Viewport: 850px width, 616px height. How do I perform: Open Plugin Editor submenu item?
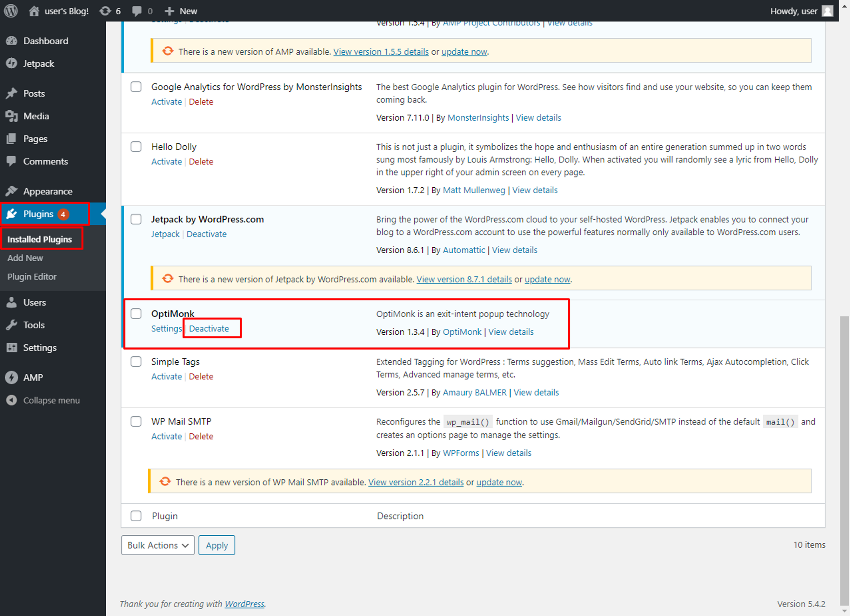click(x=32, y=277)
